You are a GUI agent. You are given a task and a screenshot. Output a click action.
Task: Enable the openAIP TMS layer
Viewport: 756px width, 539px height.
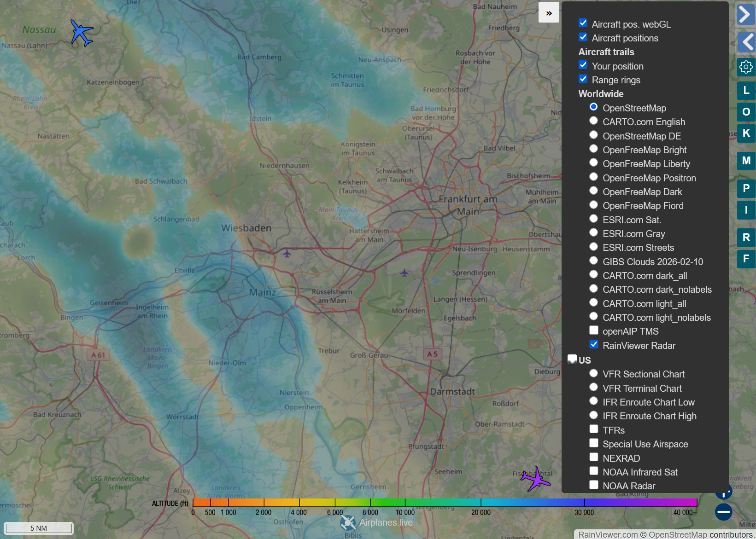594,330
